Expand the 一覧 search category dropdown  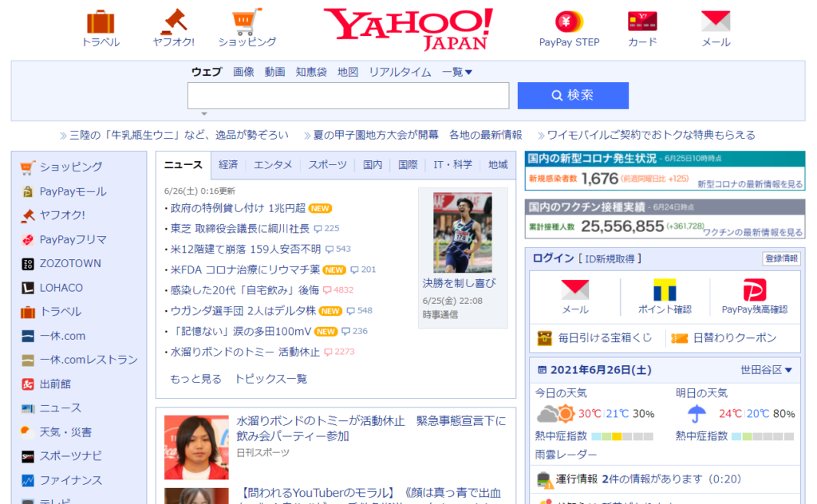click(456, 72)
